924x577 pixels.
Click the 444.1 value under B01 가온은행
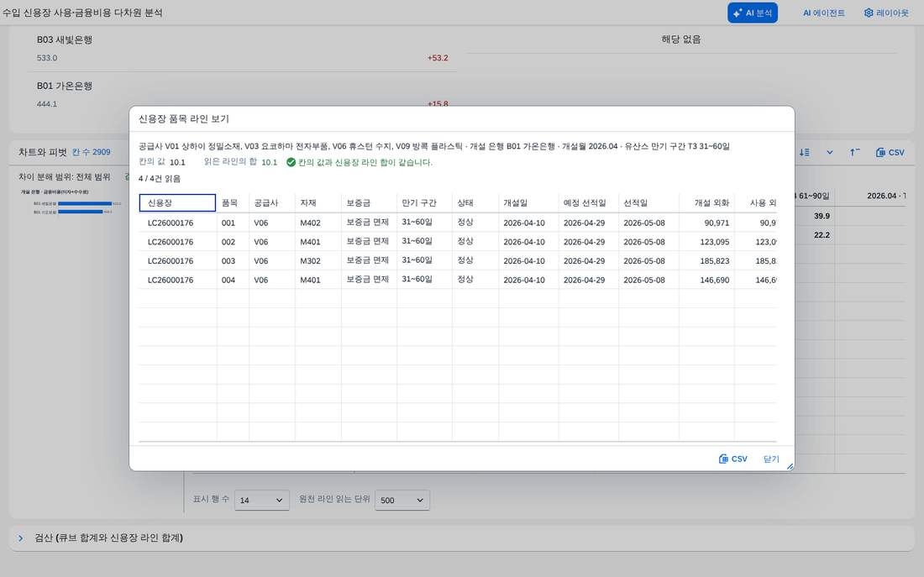point(47,104)
